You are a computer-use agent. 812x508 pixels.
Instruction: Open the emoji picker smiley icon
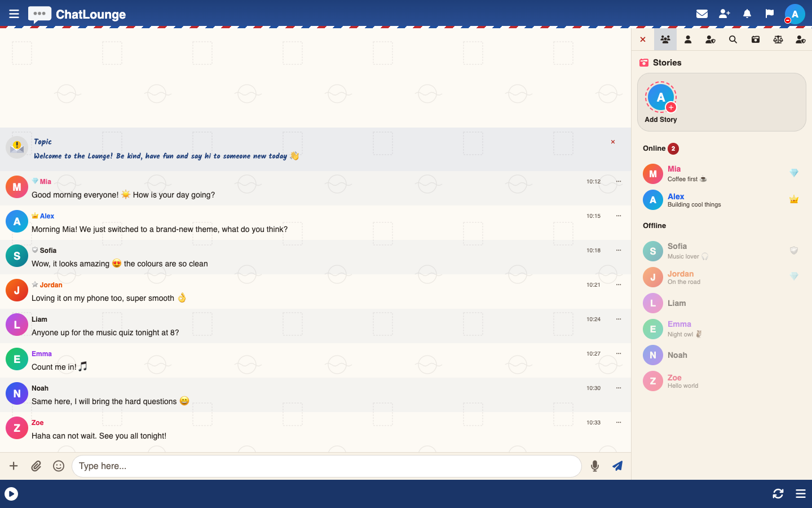(x=59, y=466)
